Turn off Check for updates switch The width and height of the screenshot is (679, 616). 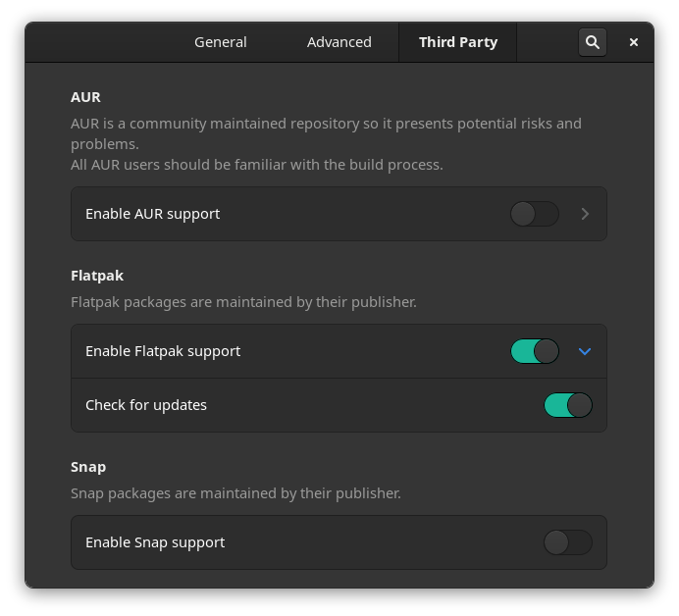point(568,405)
